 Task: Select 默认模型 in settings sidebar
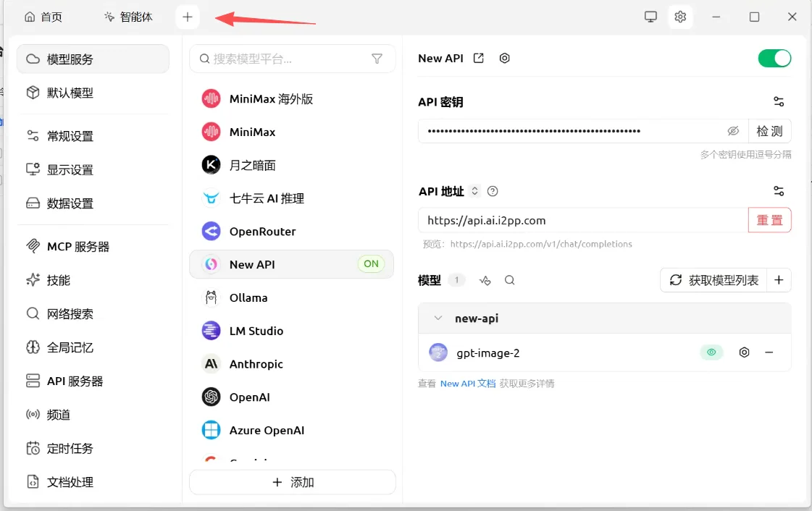[93, 93]
